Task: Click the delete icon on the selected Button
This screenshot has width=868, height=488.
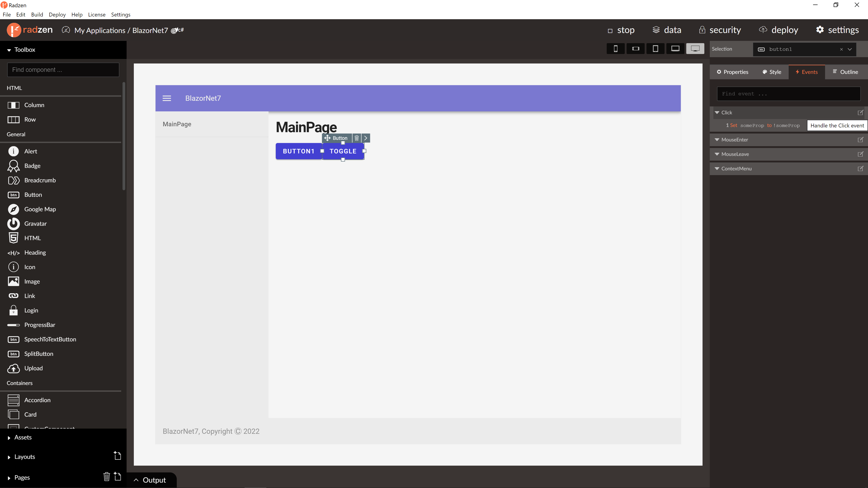Action: point(356,138)
